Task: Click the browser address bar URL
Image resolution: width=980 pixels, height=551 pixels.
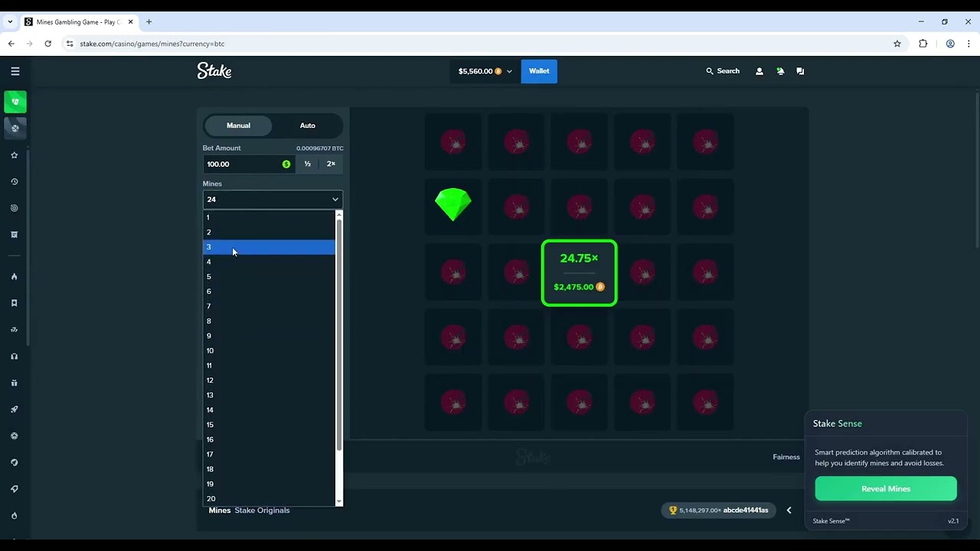Action: click(152, 44)
